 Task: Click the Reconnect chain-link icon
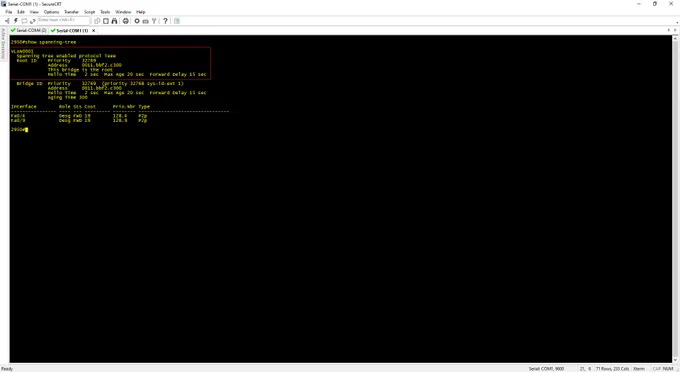[33, 21]
